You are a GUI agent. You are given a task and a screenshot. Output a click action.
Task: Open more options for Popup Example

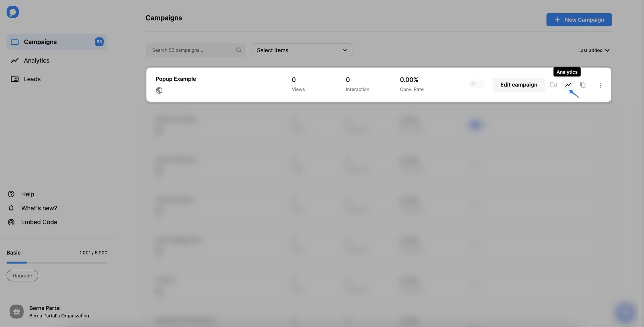pyautogui.click(x=600, y=85)
